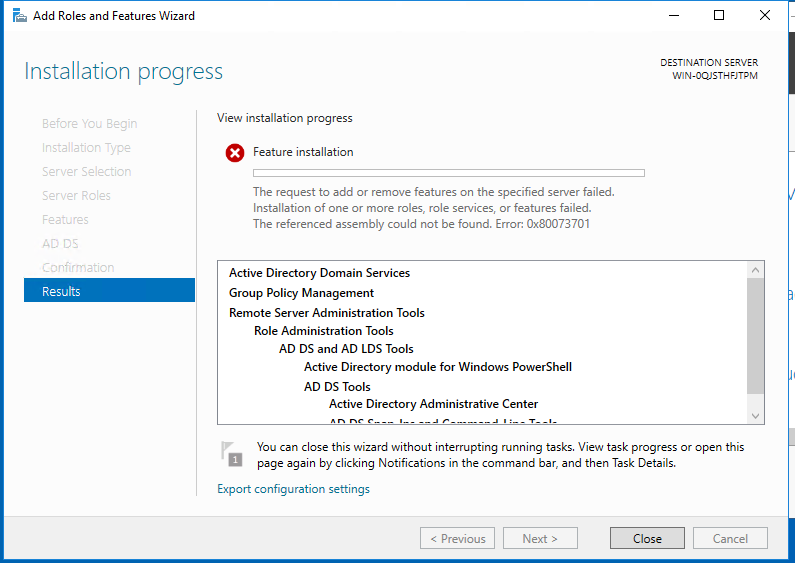Click the scroll up arrow in the features list

(x=755, y=270)
